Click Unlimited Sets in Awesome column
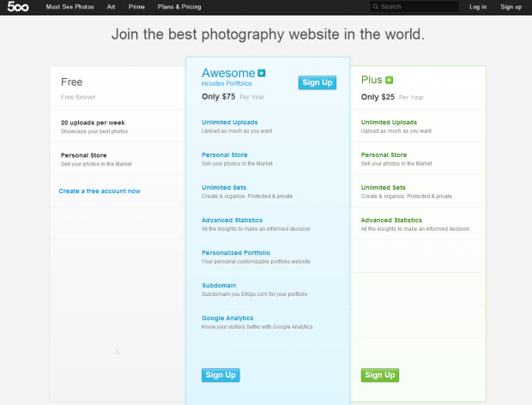This screenshot has width=532, height=405. tap(224, 187)
